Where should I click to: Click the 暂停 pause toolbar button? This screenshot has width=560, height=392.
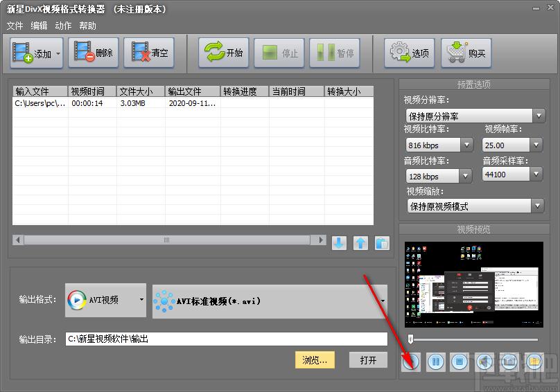point(335,53)
